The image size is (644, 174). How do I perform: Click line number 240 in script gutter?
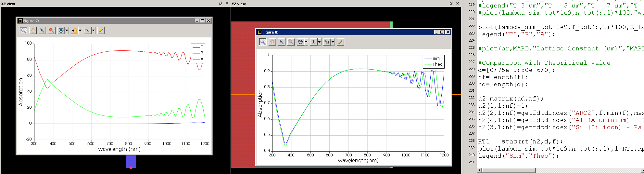pos(472,155)
